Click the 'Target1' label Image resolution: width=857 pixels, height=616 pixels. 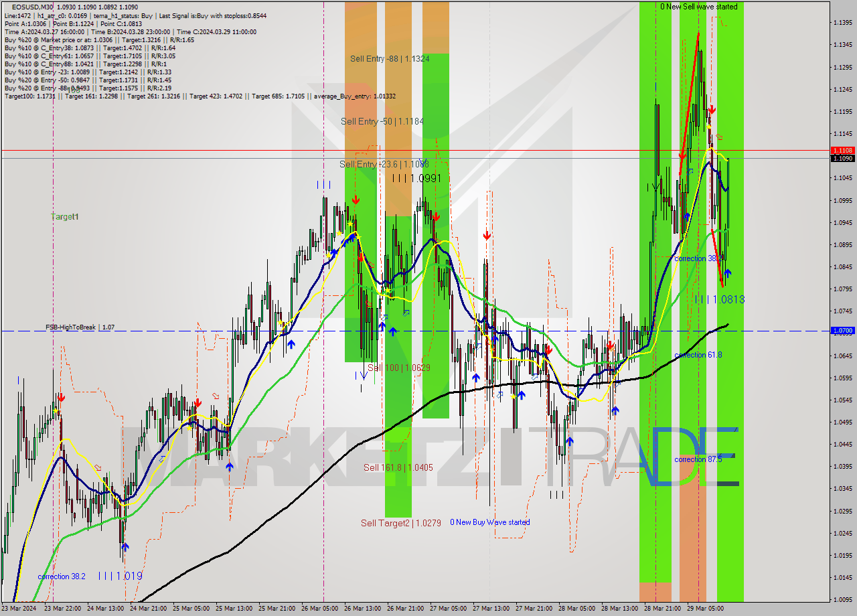click(65, 217)
